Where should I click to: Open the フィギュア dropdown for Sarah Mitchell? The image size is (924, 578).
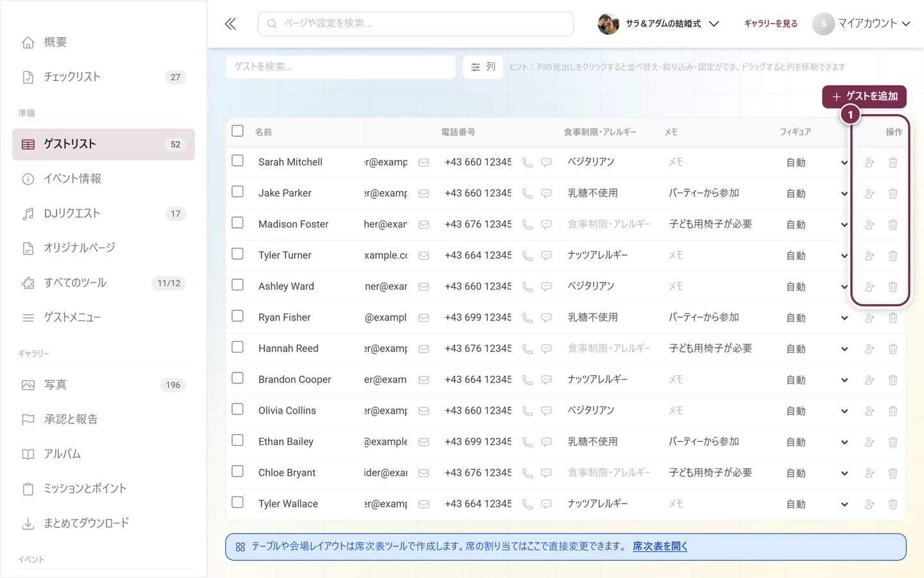[x=817, y=162]
